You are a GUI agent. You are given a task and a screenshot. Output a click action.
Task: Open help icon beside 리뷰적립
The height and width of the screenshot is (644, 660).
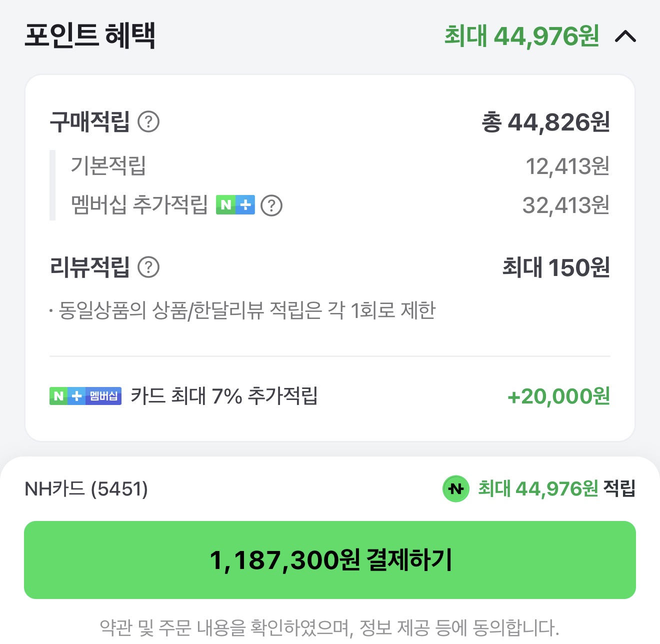tap(148, 267)
